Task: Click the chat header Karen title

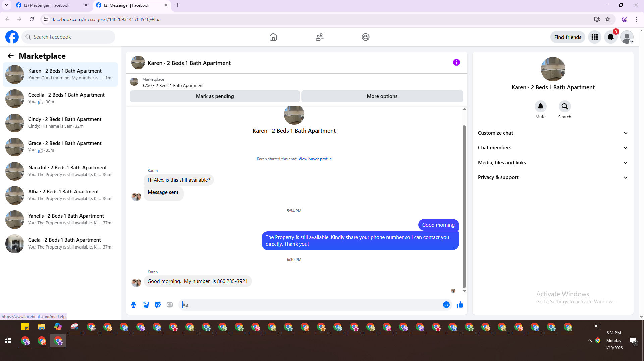Action: (189, 63)
